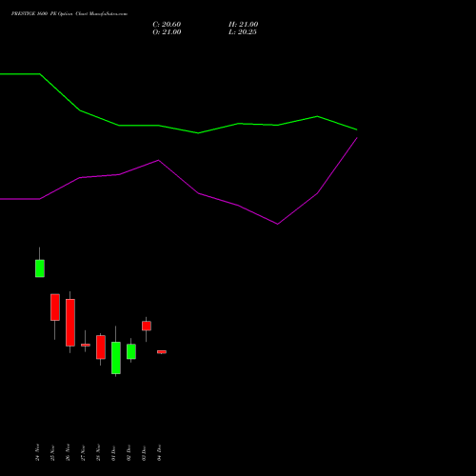Screen dimensions: 476x476
Task: Click the open value 'O: 21.00'
Action: [167, 32]
